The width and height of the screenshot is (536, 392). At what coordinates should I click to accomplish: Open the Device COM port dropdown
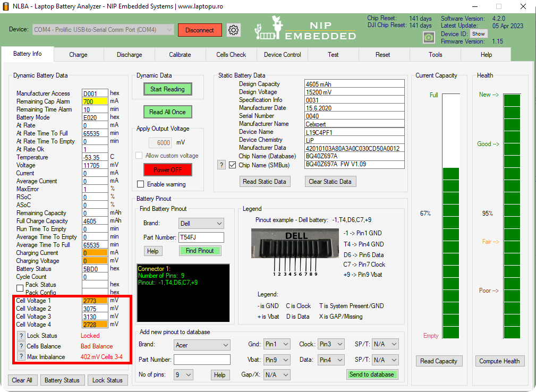[103, 30]
